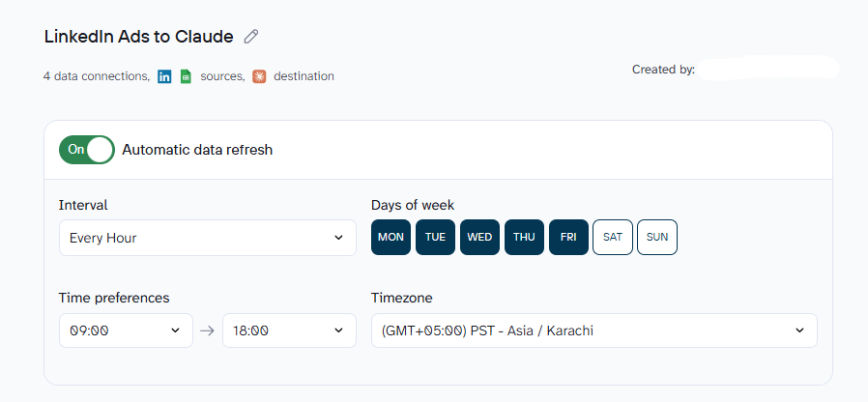
Task: Click the Time preferences label
Action: tap(114, 298)
